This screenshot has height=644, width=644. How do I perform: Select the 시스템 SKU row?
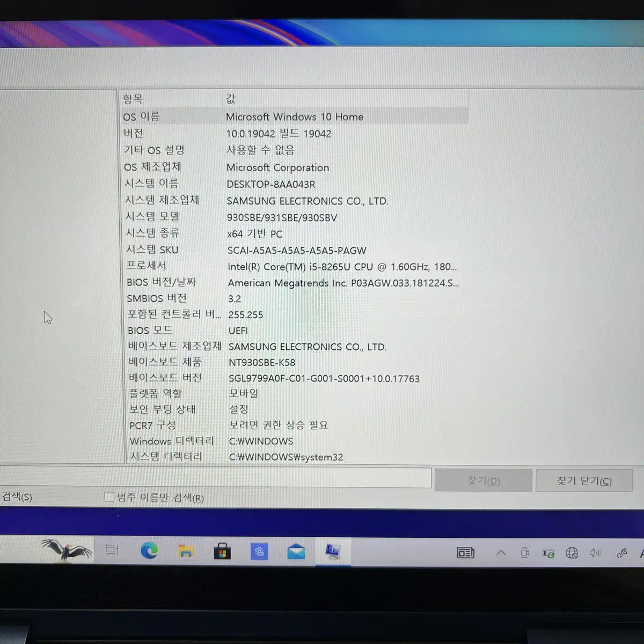(x=296, y=250)
